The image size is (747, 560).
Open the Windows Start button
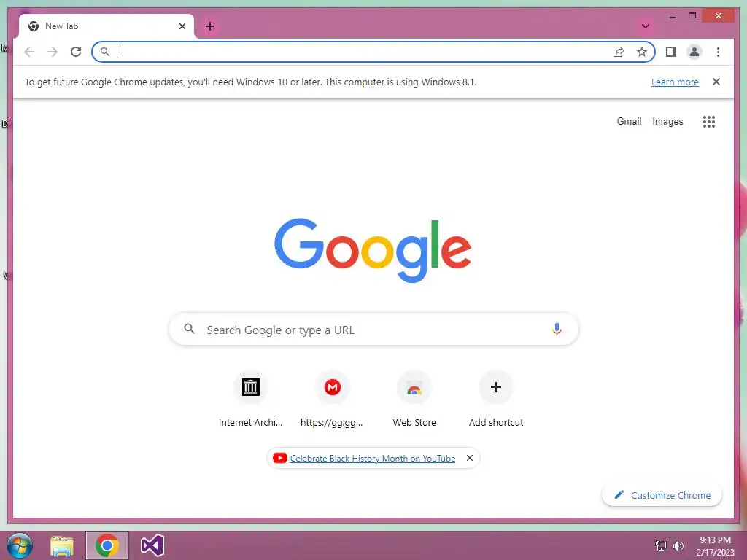point(20,545)
